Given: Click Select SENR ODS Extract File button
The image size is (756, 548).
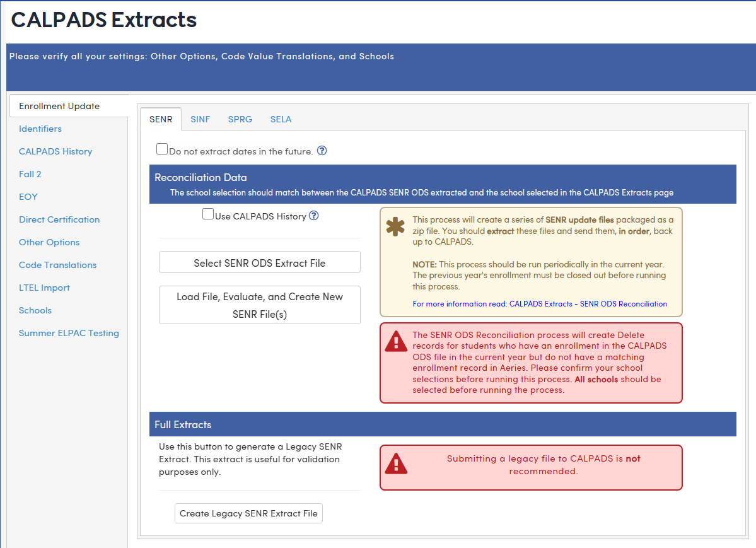Looking at the screenshot, I should (x=259, y=263).
